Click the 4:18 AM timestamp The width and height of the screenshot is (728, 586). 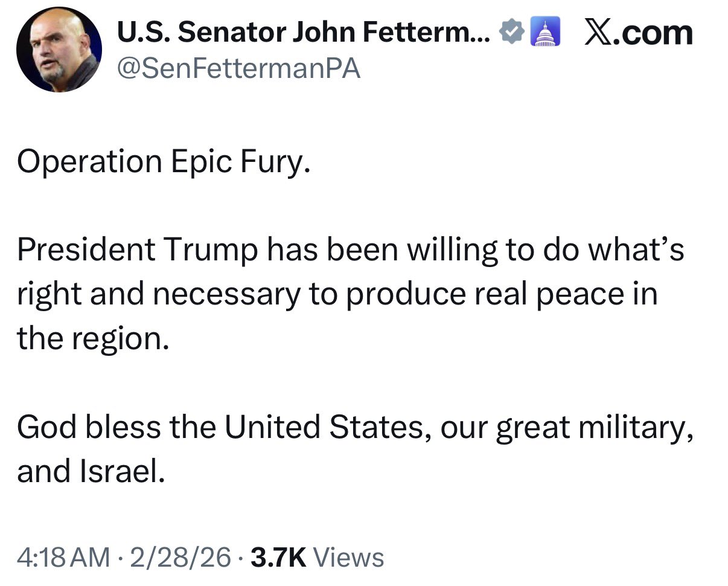click(x=63, y=557)
